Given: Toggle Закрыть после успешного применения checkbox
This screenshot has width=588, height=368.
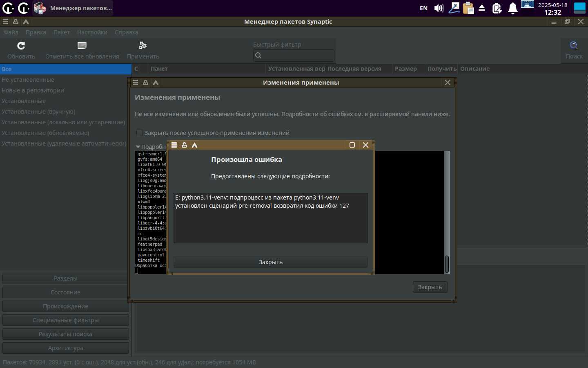Looking at the screenshot, I should (x=139, y=133).
